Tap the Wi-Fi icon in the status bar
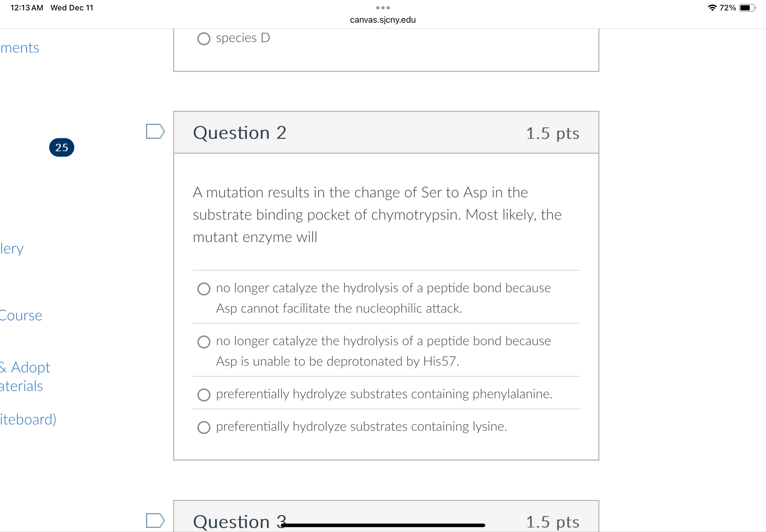 point(712,7)
